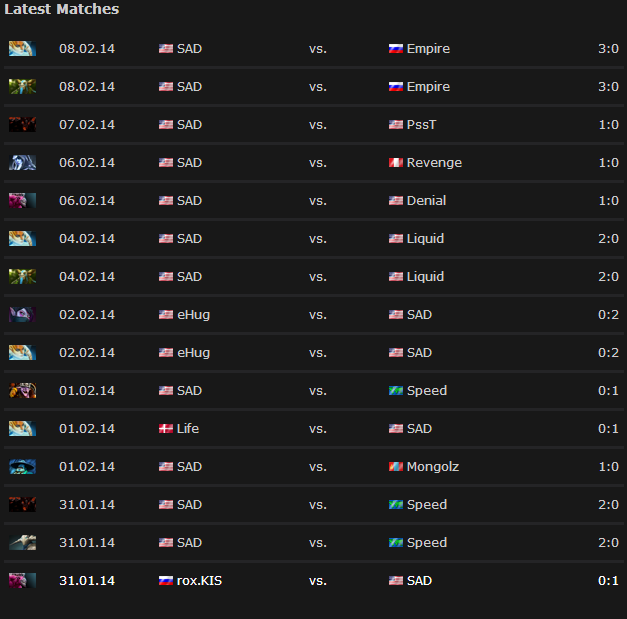This screenshot has height=619, width=627.
Task: Select the Life team link
Action: 188,429
